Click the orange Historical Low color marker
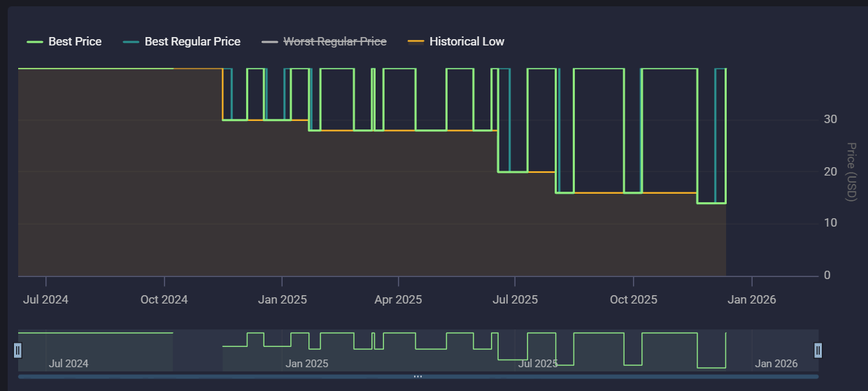Image resolution: width=868 pixels, height=391 pixels. point(416,42)
